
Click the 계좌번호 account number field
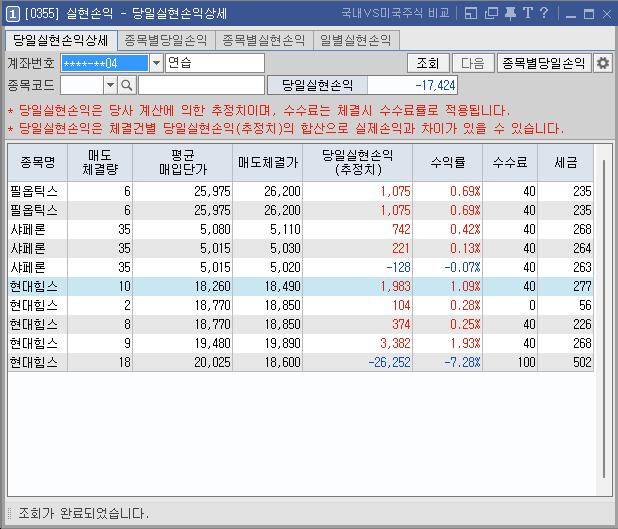coord(104,63)
